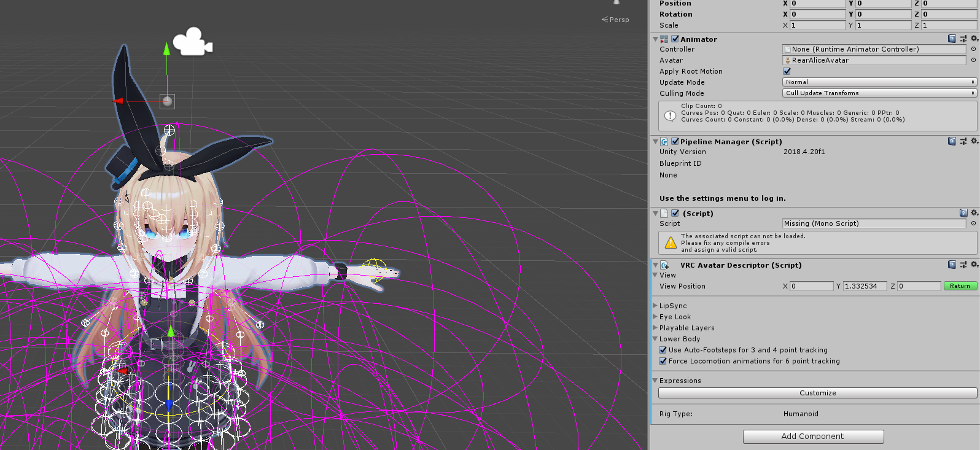Click the Controller field showing None (Runtime Animator Controller)

click(874, 49)
